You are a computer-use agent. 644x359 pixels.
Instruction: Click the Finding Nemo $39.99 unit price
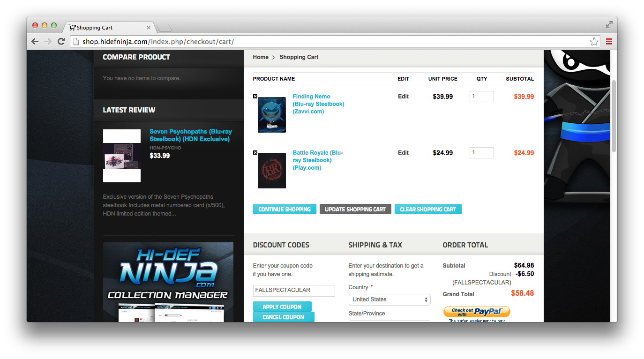443,97
